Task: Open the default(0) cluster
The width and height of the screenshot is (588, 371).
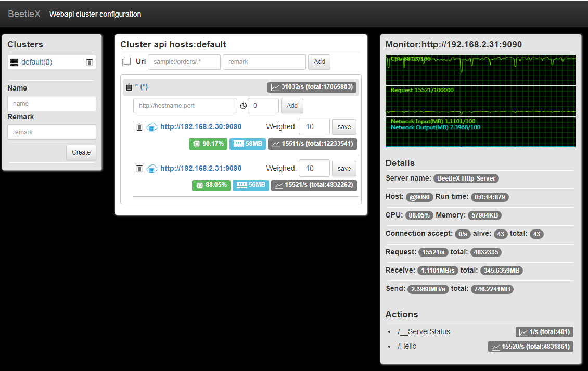Action: click(37, 62)
